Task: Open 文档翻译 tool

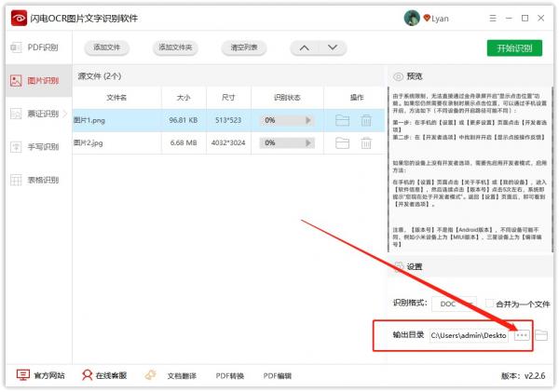Action: tap(182, 376)
